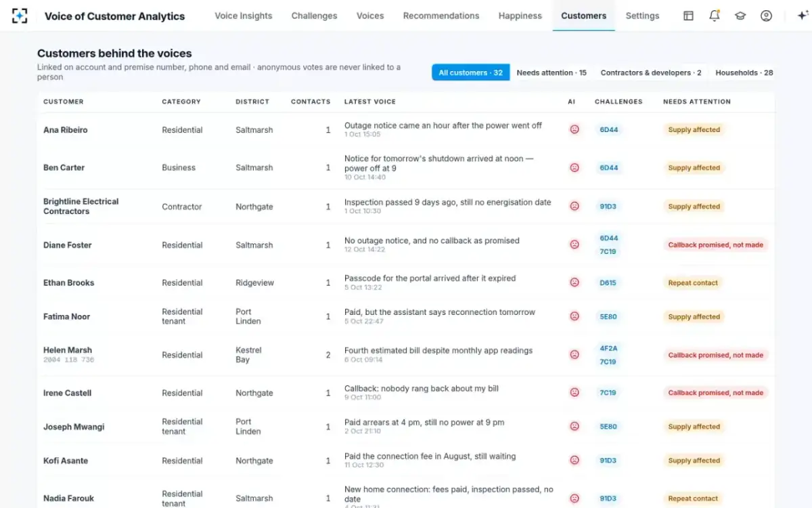Click the sad face icon in Joseph Mwangi's row
Screen dimensions: 812x508
tap(574, 427)
